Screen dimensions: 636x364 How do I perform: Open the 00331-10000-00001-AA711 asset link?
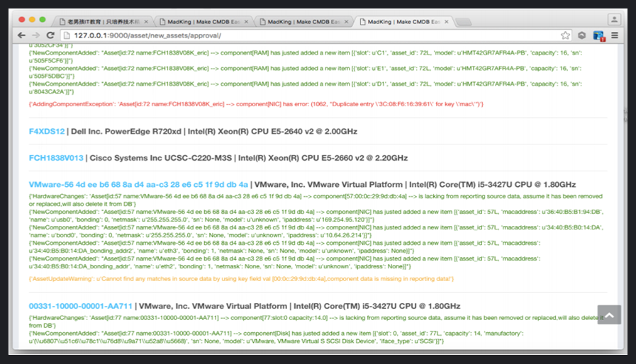click(x=81, y=306)
